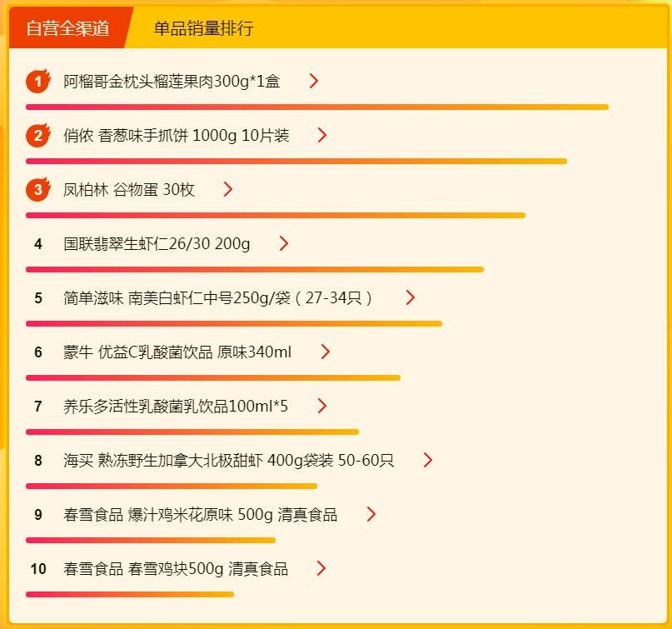Expand arrow next to 俏侬 香葱味手抓饼
This screenshot has width=672, height=629.
point(322,135)
